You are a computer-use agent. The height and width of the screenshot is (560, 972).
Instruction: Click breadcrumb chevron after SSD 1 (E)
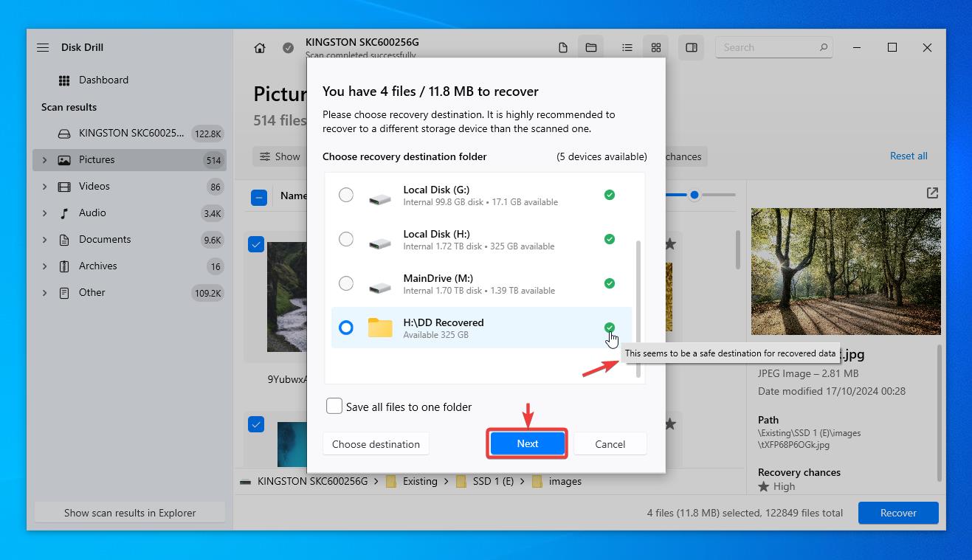(x=523, y=482)
